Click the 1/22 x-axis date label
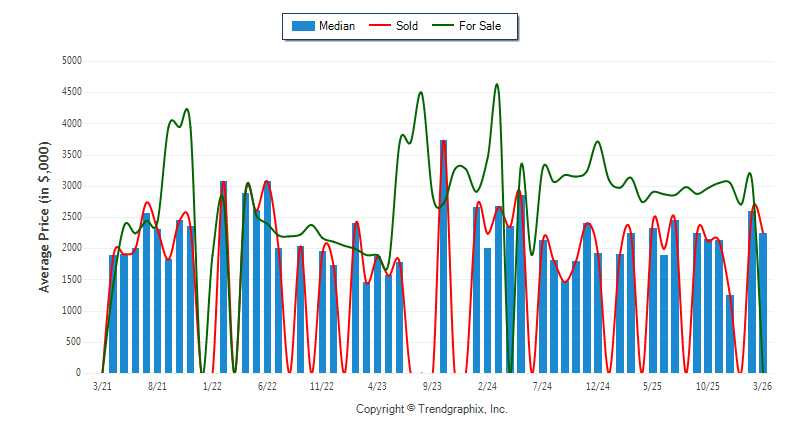Image resolution: width=800 pixels, height=434 pixels. [212, 385]
